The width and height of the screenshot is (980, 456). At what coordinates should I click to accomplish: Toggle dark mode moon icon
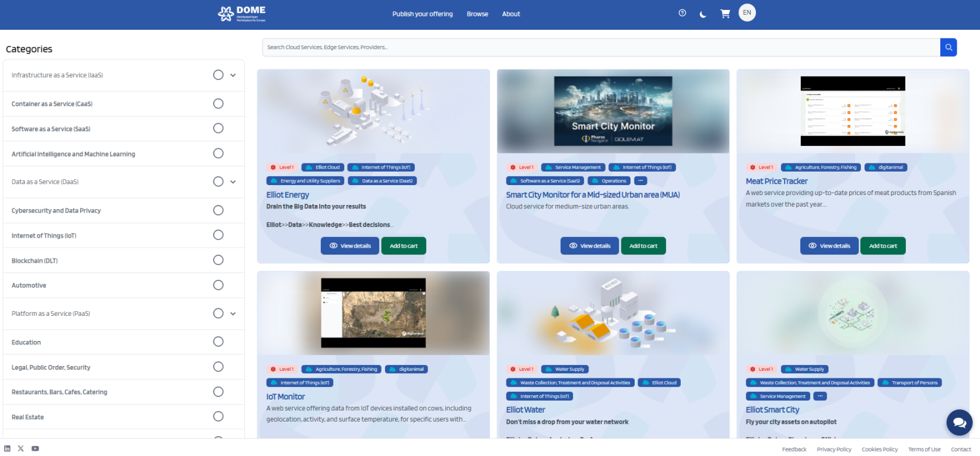click(703, 14)
